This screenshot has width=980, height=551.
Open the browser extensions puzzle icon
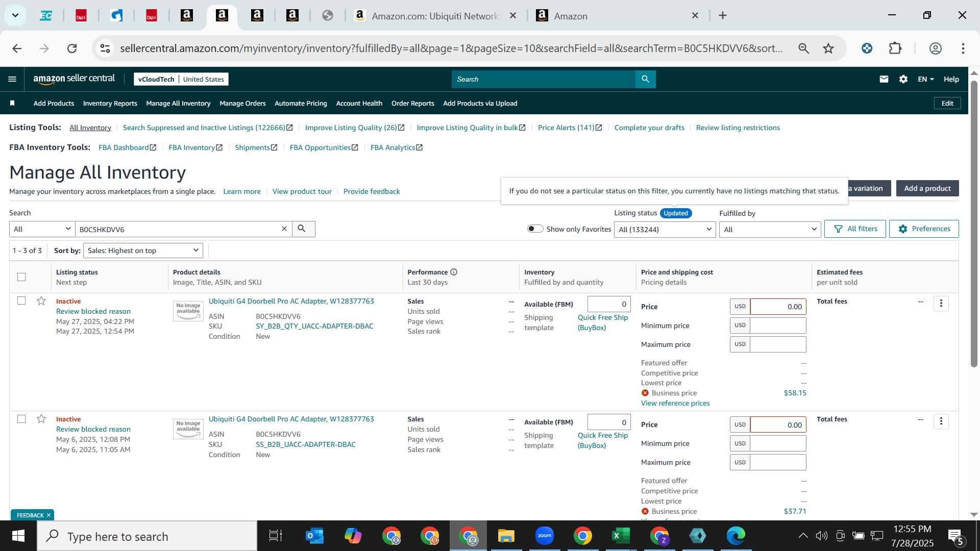[895, 48]
